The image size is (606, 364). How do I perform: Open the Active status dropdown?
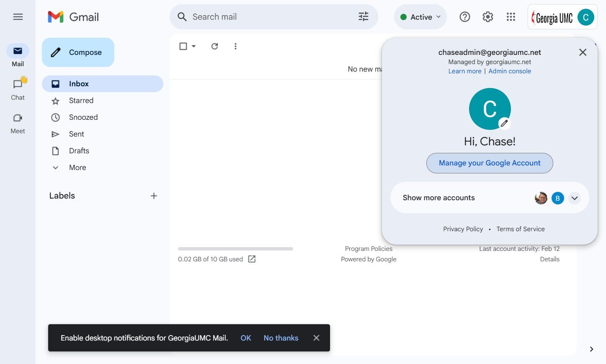(420, 17)
